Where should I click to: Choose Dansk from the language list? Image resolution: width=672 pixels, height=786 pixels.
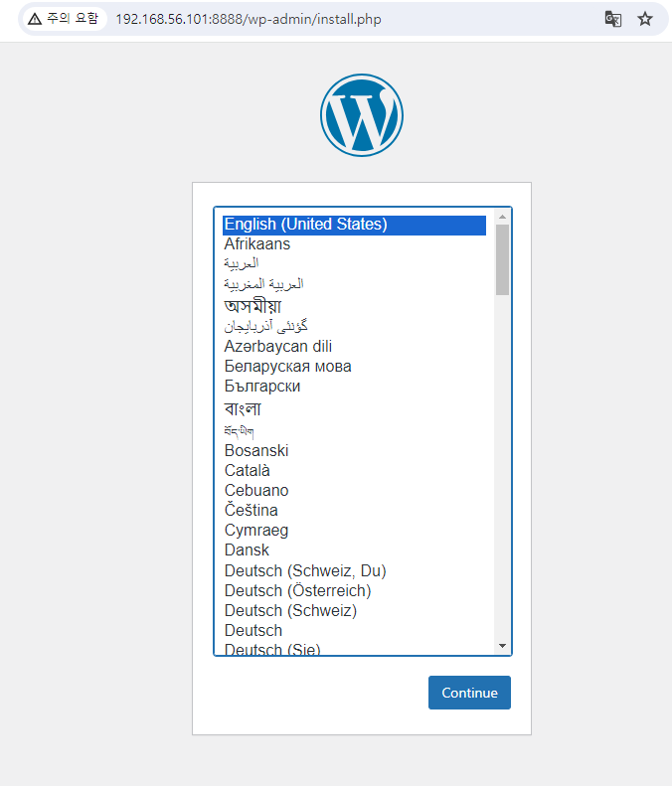354,550
